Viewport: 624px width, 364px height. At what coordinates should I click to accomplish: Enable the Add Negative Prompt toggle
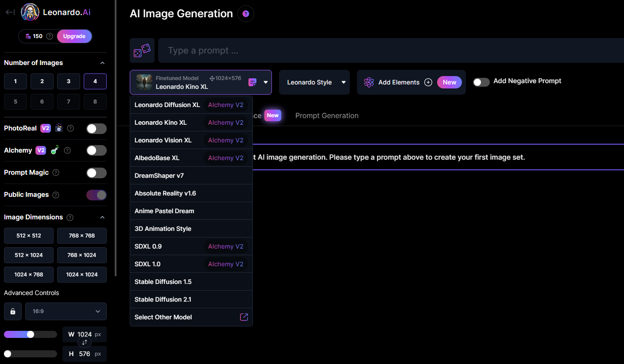[x=481, y=82]
